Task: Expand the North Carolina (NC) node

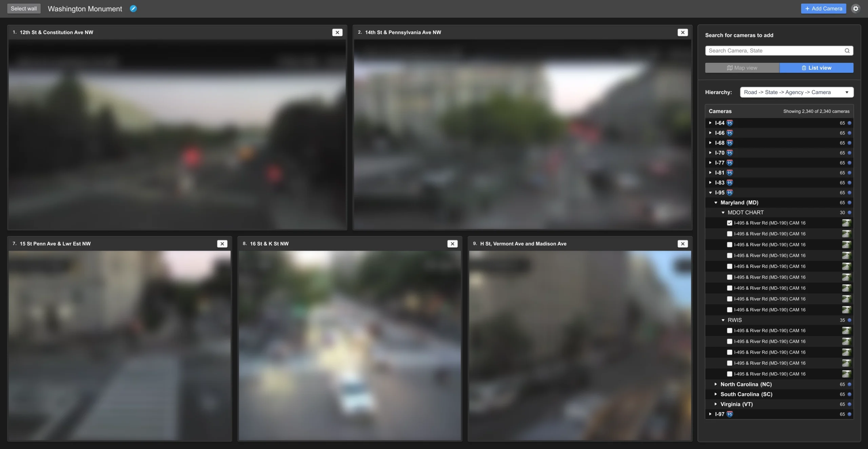Action: pos(716,384)
